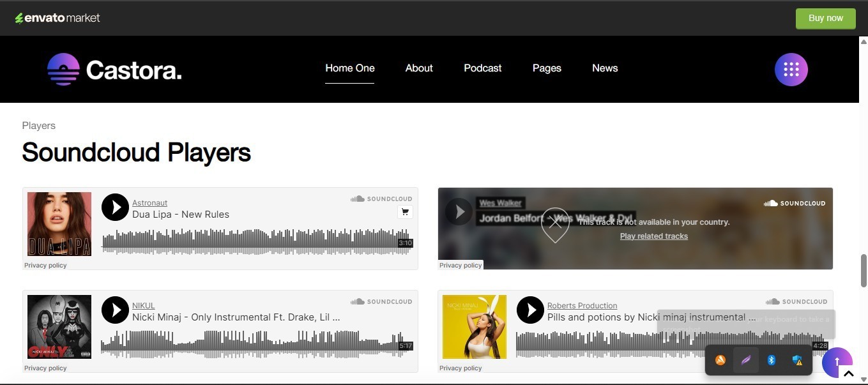
Task: Click SoundCloud logo on NIKUL player
Action: click(381, 301)
